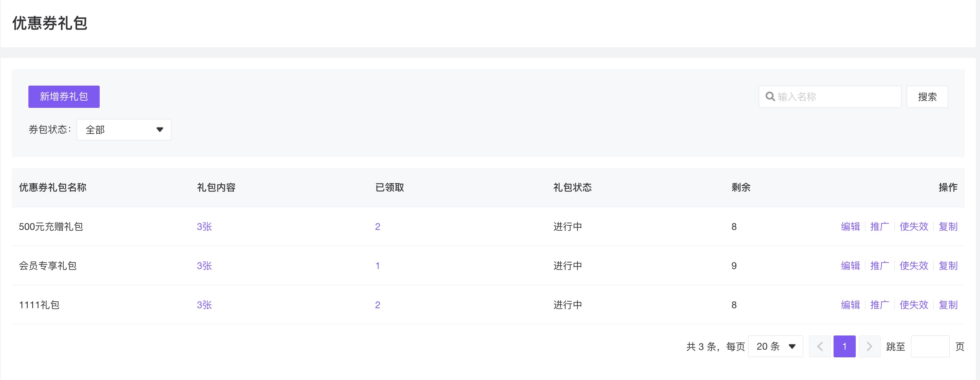Click the 会员专享礼包 name cell

[48, 266]
